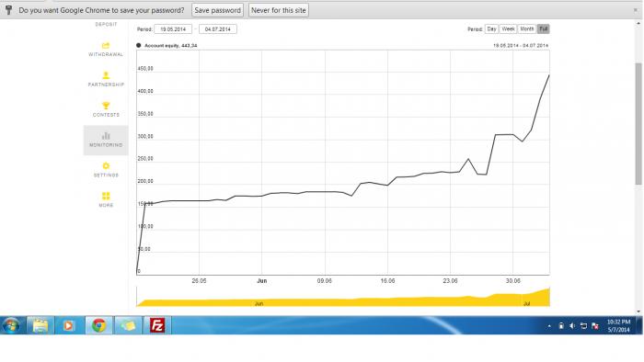644x362 pixels.
Task: Click the battery tray icon
Action: pyautogui.click(x=561, y=326)
